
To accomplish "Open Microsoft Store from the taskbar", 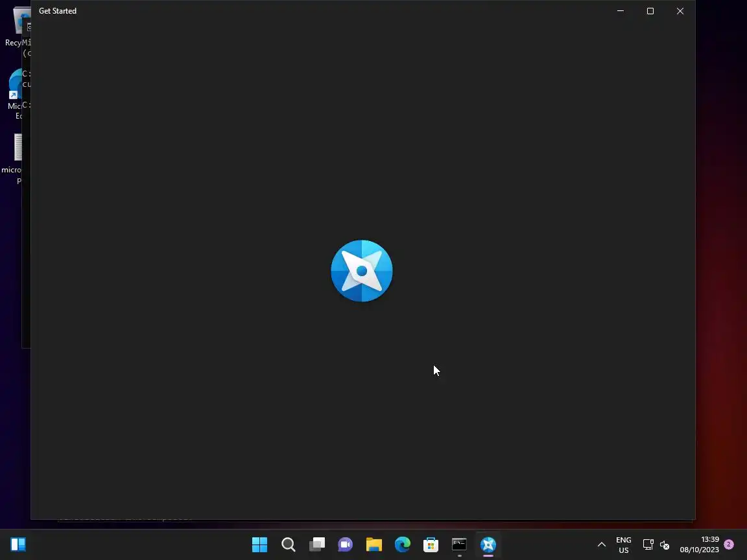I will click(431, 544).
